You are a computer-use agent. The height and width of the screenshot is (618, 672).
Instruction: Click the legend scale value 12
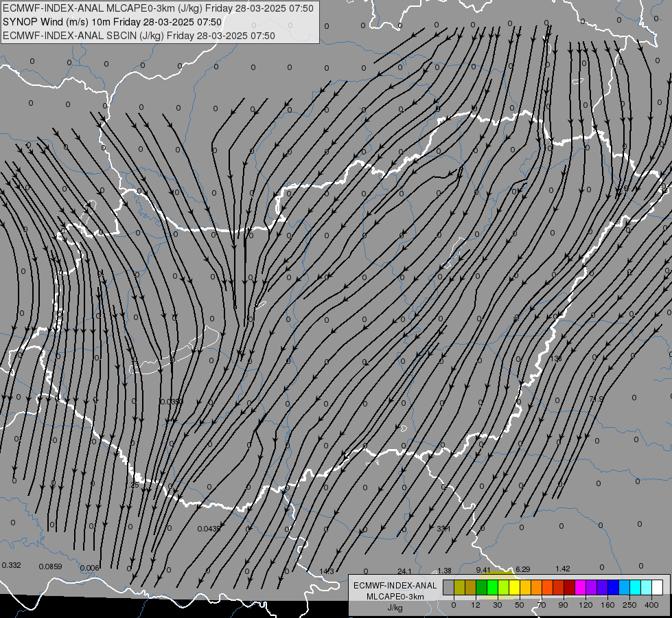click(x=476, y=605)
